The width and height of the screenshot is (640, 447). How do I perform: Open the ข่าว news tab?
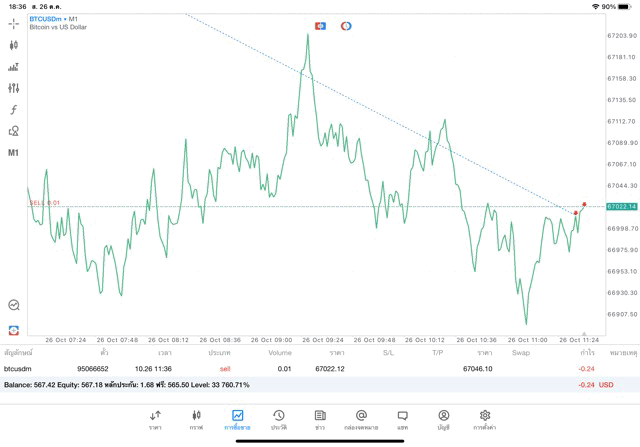[320, 419]
